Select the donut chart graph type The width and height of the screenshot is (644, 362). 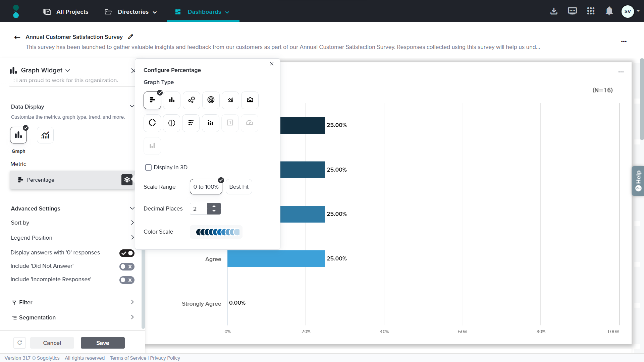tap(152, 123)
